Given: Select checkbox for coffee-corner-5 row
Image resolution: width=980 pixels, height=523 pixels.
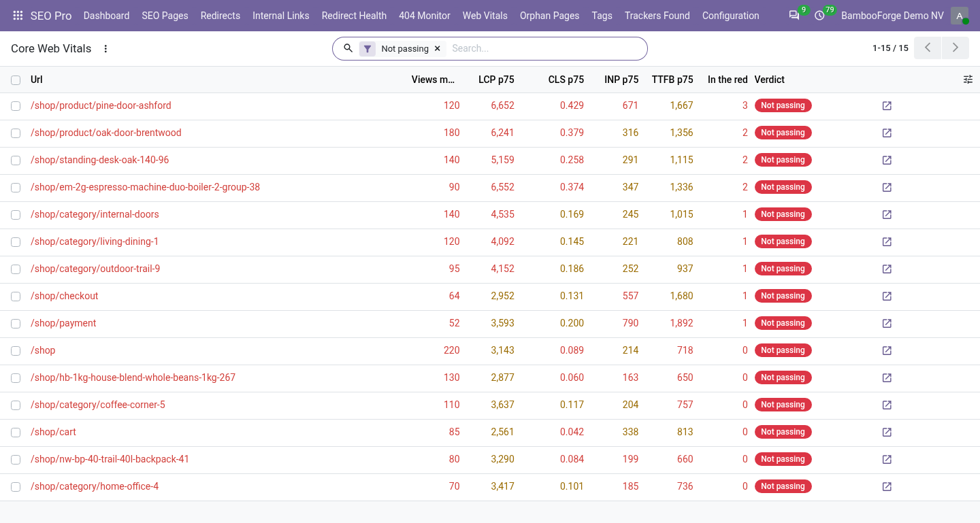Looking at the screenshot, I should [16, 405].
